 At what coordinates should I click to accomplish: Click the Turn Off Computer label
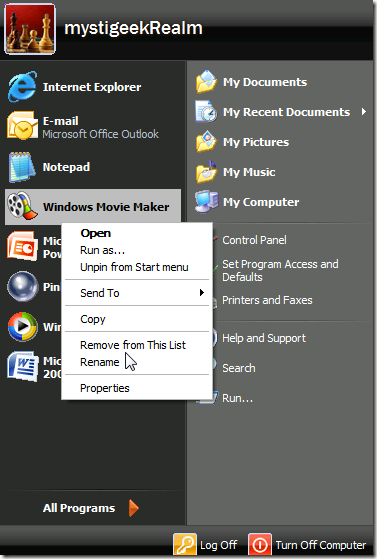321,545
